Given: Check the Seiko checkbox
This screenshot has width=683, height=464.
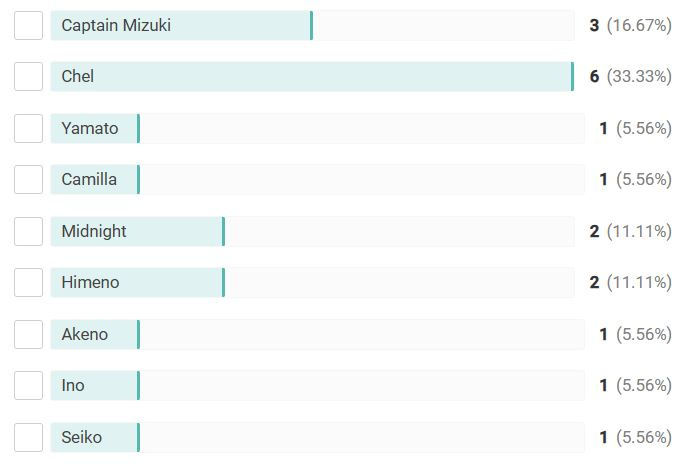Looking at the screenshot, I should (x=28, y=437).
